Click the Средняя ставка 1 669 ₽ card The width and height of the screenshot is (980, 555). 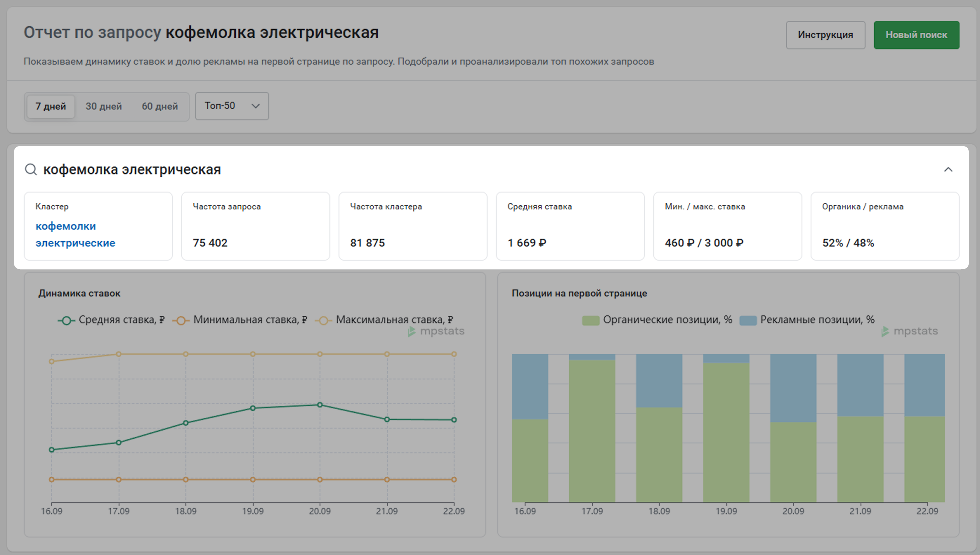pos(570,226)
